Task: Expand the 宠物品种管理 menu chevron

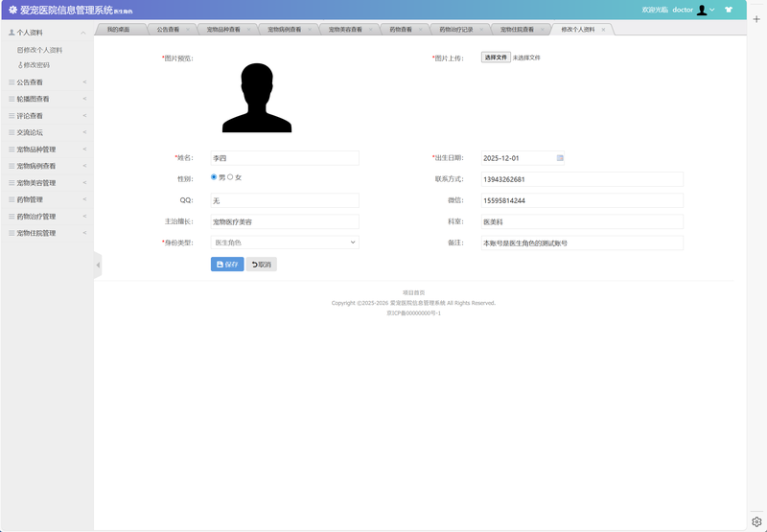Action: point(84,150)
